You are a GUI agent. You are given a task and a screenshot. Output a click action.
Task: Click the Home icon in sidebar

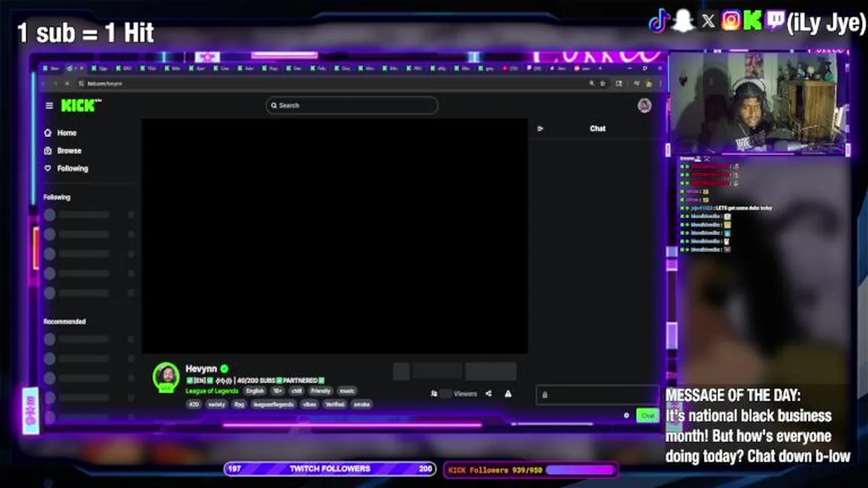47,133
